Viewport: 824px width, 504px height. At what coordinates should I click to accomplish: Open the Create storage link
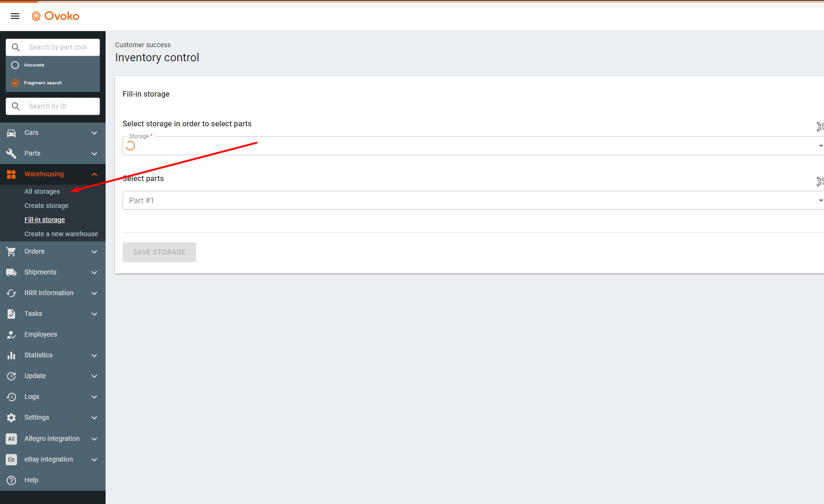[x=47, y=206]
